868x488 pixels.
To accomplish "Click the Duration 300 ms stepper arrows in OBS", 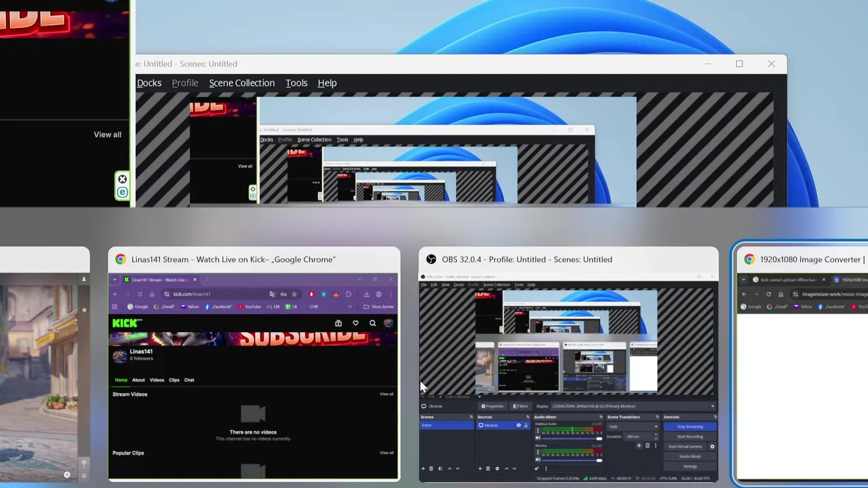I will (x=656, y=436).
